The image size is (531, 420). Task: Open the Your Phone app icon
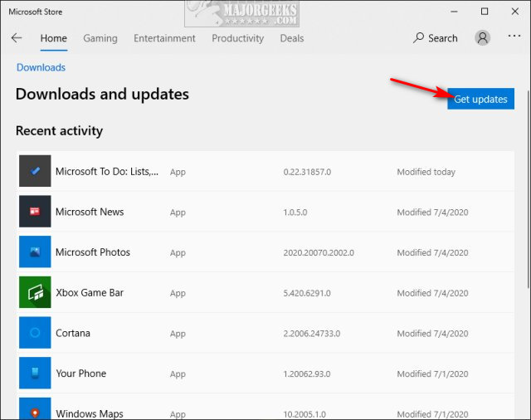[35, 373]
